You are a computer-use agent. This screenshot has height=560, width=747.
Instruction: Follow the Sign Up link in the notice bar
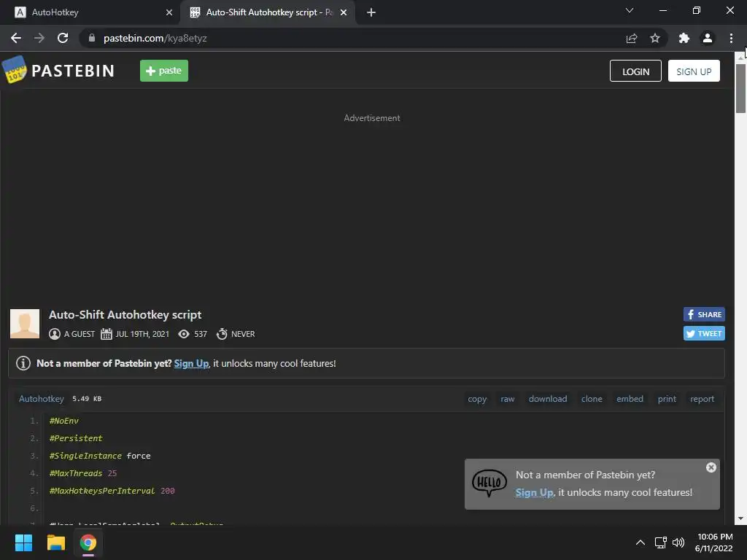pyautogui.click(x=192, y=363)
